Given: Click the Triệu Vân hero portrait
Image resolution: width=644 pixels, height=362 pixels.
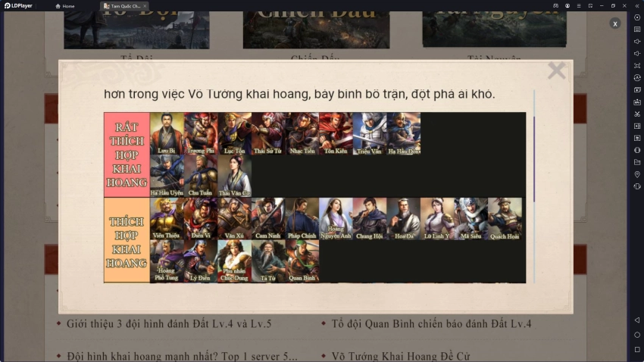Looking at the screenshot, I should point(370,133).
